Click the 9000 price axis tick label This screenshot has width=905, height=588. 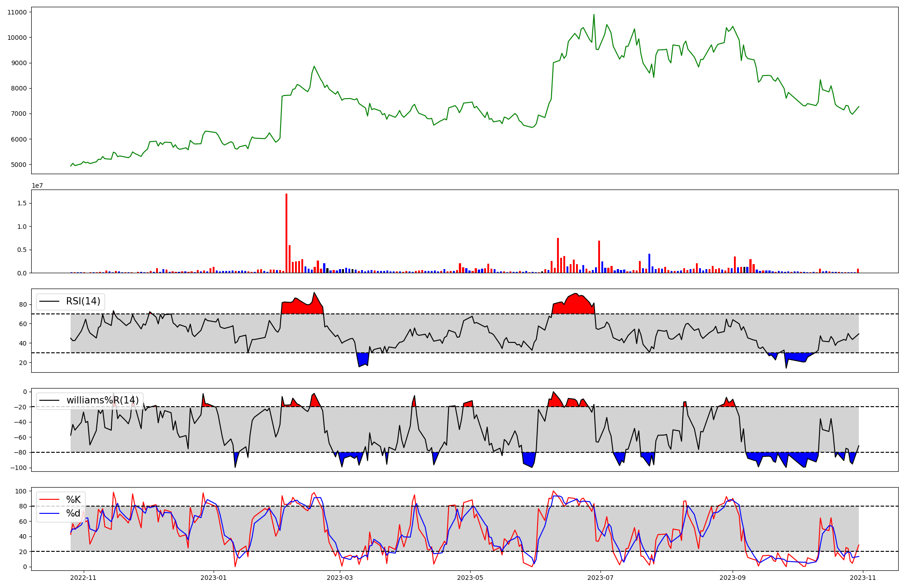click(x=19, y=63)
